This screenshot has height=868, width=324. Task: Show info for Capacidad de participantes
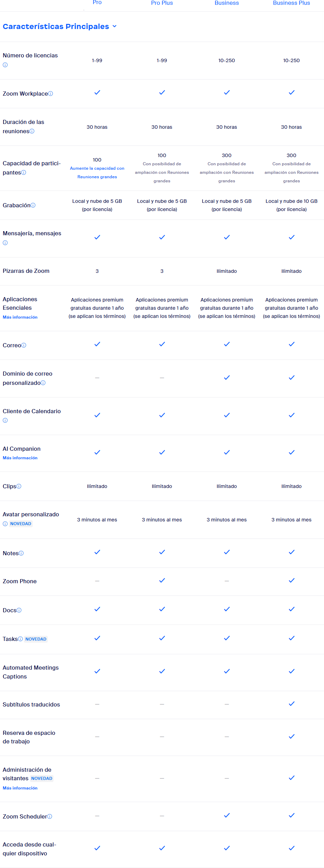point(24,172)
